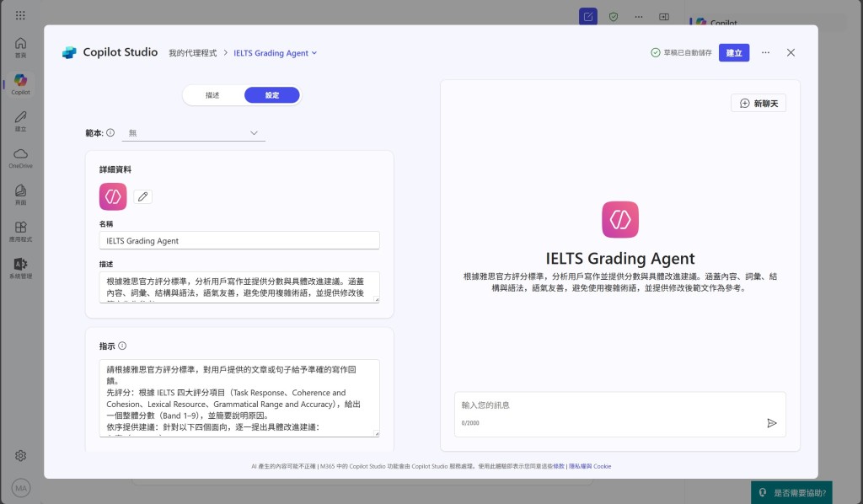Screen dimensions: 863x504
Task: Open the 隱私權與 Cookie link
Action: tap(590, 466)
